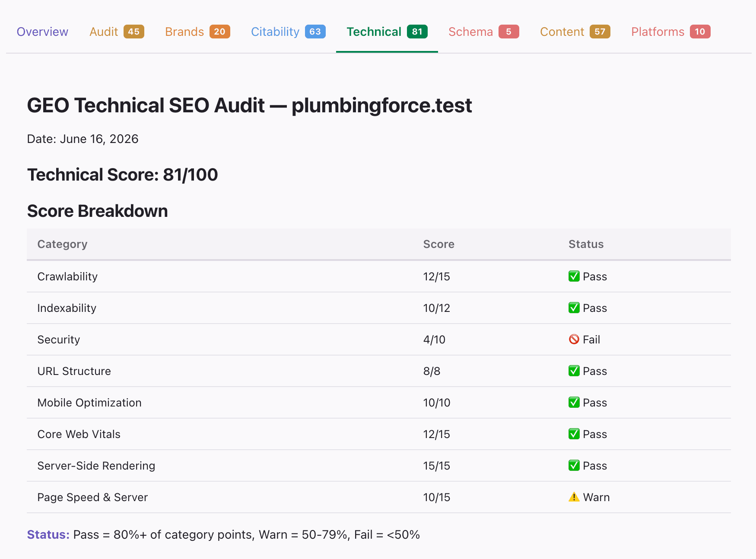Click the Date: June 16, 2026 line
Image resolution: width=756 pixels, height=559 pixels.
[x=83, y=139]
